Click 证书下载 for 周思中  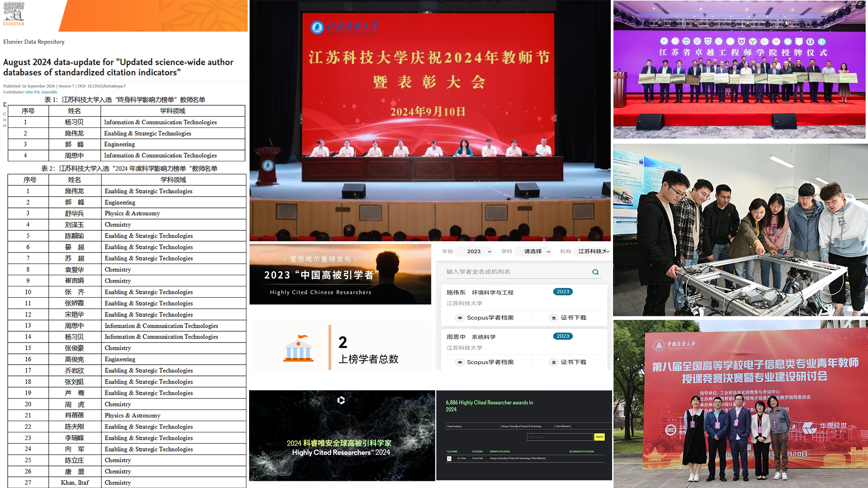click(573, 362)
